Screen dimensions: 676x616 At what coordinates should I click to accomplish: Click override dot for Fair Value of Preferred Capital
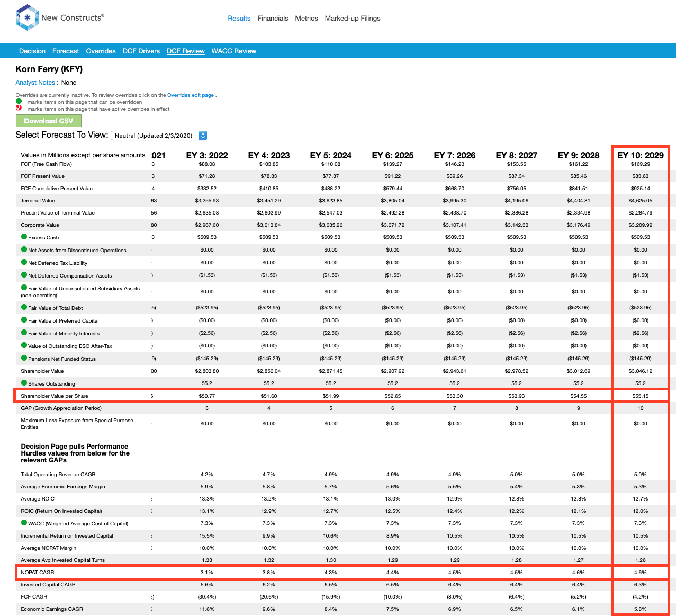pyautogui.click(x=24, y=320)
